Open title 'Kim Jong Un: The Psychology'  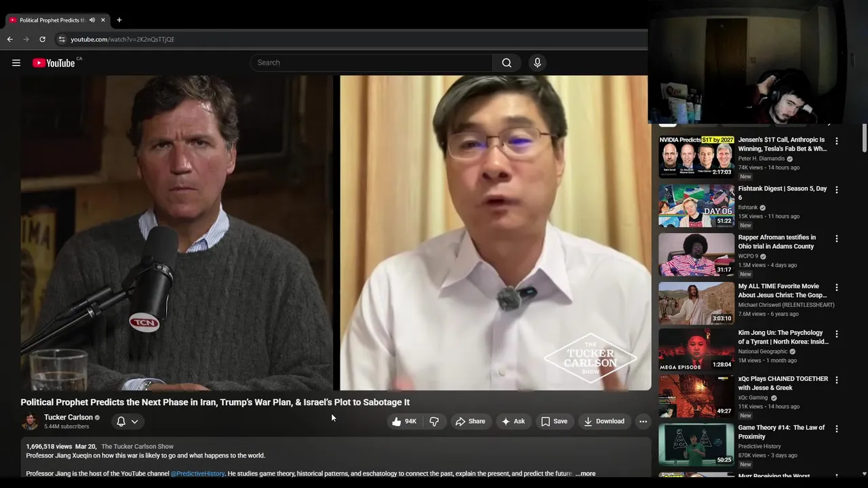click(x=783, y=338)
